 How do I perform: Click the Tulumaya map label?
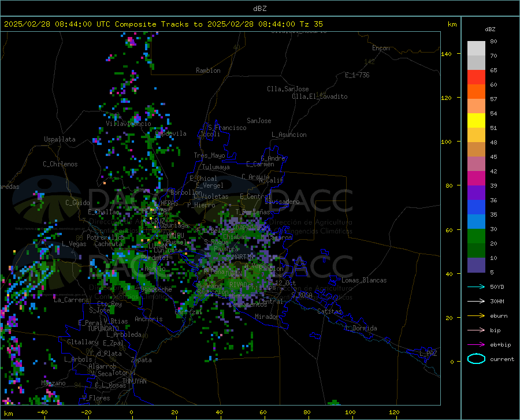point(216,167)
